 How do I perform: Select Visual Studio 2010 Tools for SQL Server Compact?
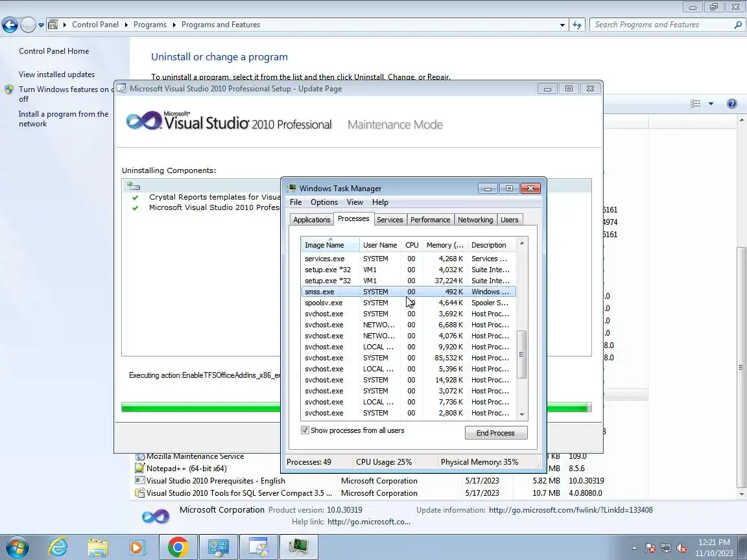pos(239,493)
